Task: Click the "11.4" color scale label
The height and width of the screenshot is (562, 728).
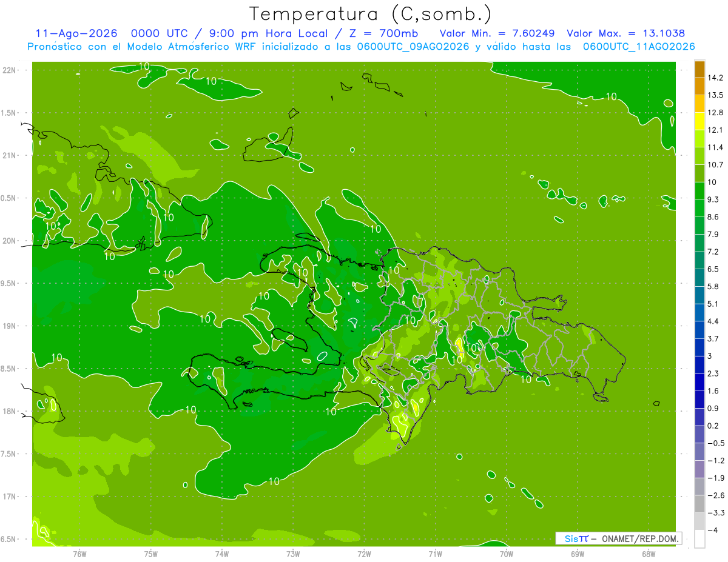Action: click(715, 147)
